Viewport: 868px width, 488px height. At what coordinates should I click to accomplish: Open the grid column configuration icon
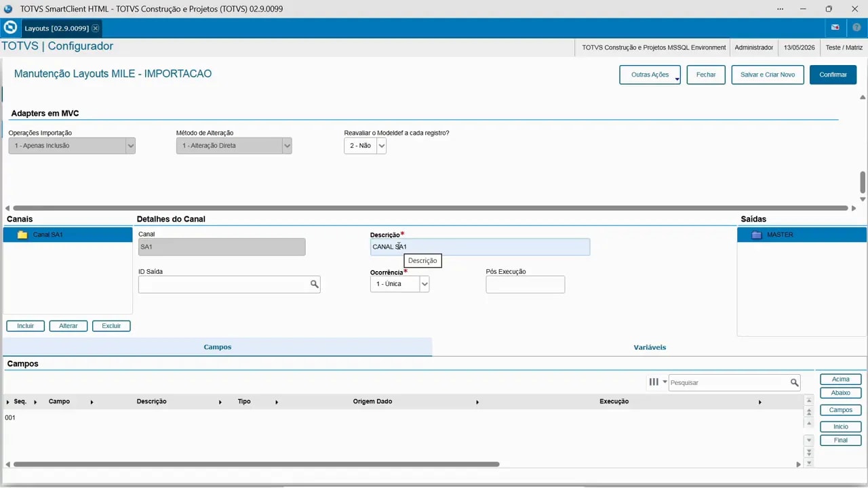pos(654,382)
